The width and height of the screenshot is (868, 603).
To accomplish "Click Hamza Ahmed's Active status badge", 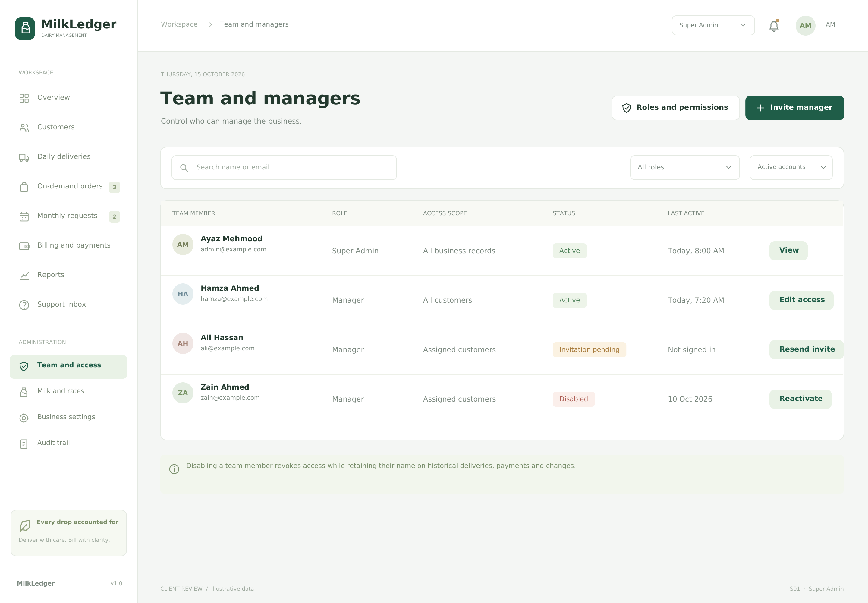I will click(x=570, y=300).
